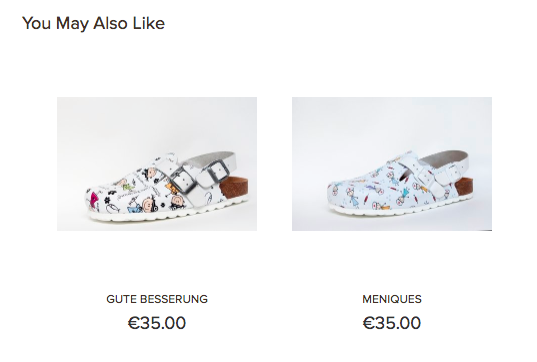Select the €35.00 price under Meniques

[392, 323]
